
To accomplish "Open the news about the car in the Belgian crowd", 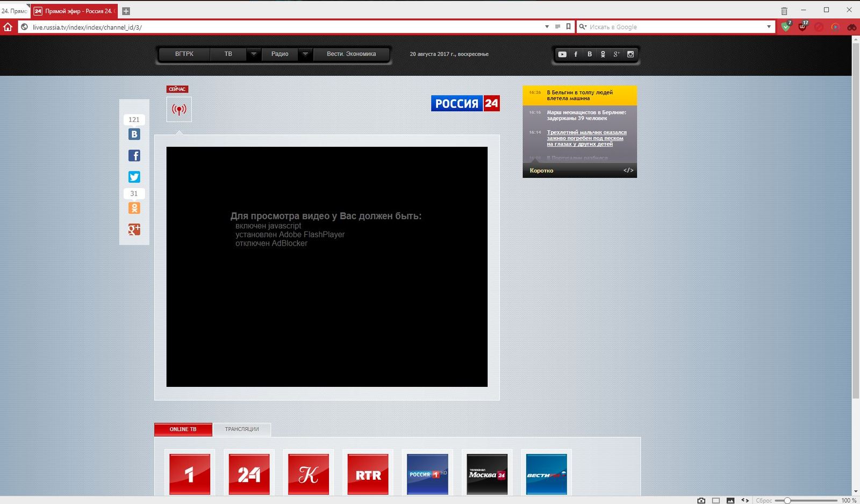I will click(x=579, y=95).
